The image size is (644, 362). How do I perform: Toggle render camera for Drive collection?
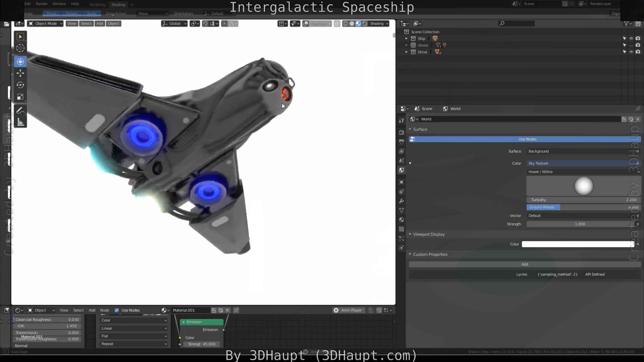coord(638,52)
